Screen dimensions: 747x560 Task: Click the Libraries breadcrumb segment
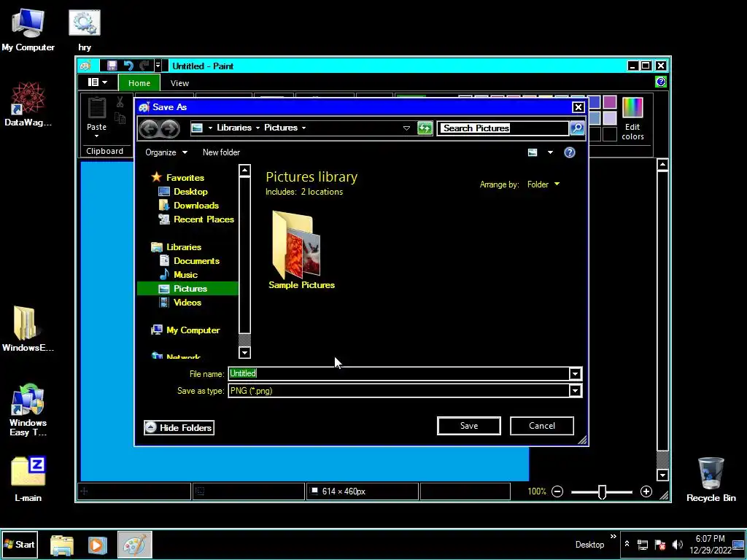234,128
